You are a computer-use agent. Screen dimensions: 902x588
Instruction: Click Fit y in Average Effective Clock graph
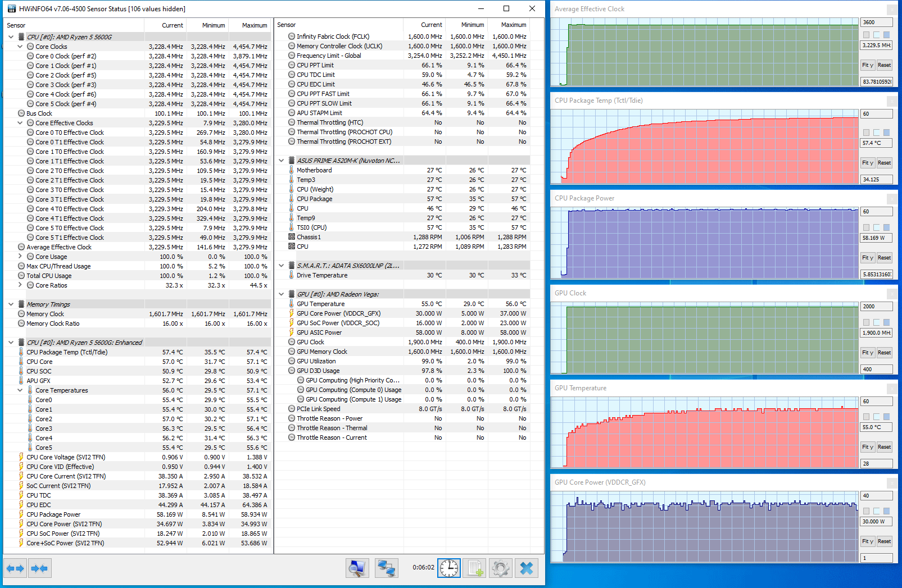coord(868,65)
